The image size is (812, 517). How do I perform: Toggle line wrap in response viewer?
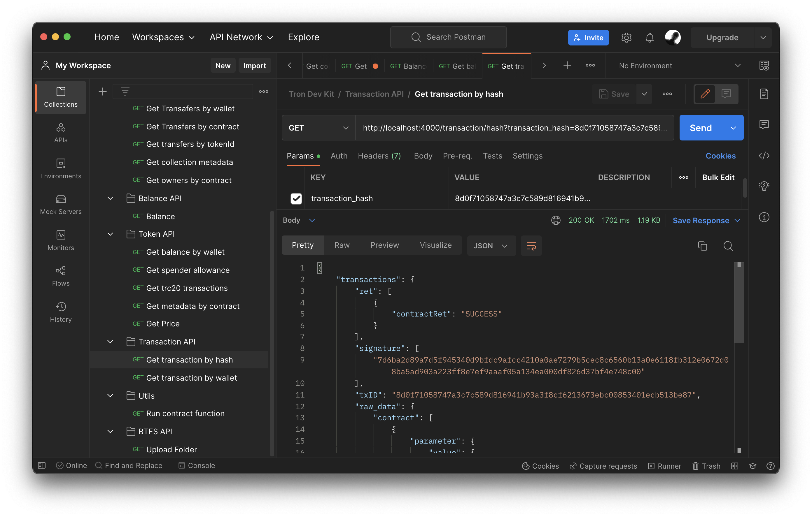(531, 246)
